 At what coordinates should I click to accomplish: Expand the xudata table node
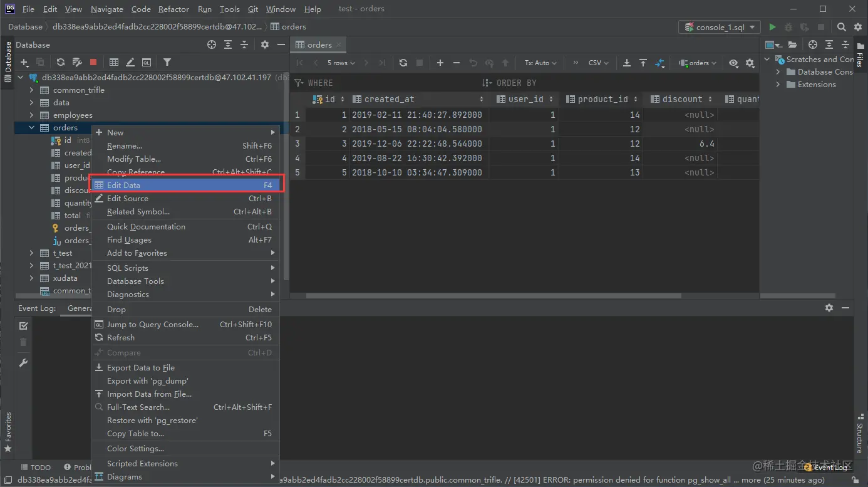(x=32, y=278)
